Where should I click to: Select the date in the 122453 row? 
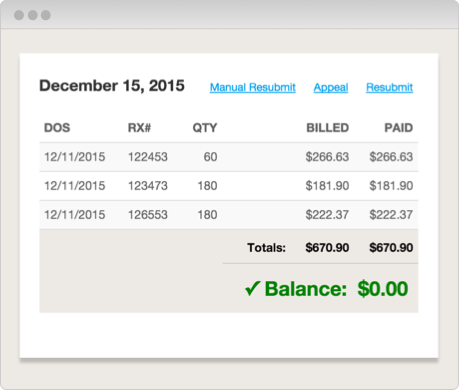coord(75,157)
